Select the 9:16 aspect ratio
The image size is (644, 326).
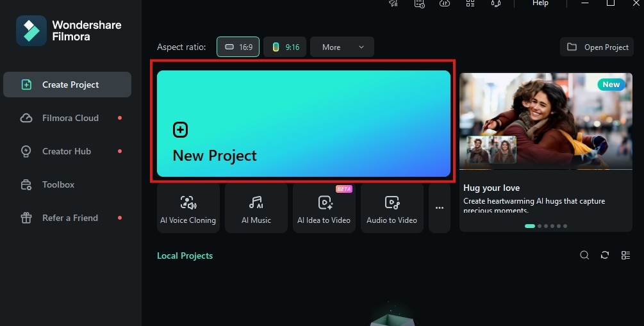tap(285, 47)
